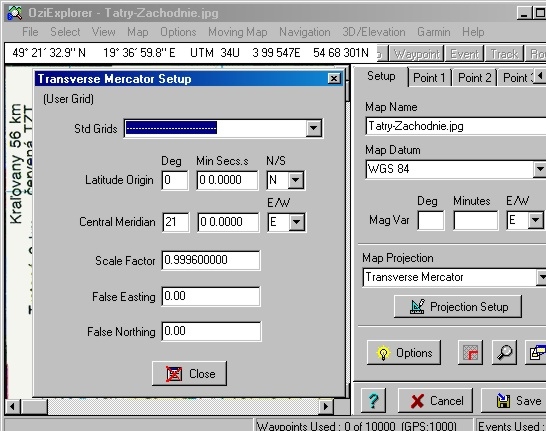This screenshot has height=431, width=546.
Task: Click the horizontal scrollbar thumb
Action: 34,406
